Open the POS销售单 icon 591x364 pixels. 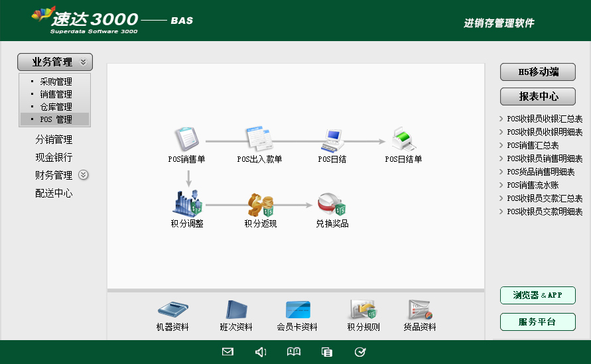pyautogui.click(x=186, y=141)
